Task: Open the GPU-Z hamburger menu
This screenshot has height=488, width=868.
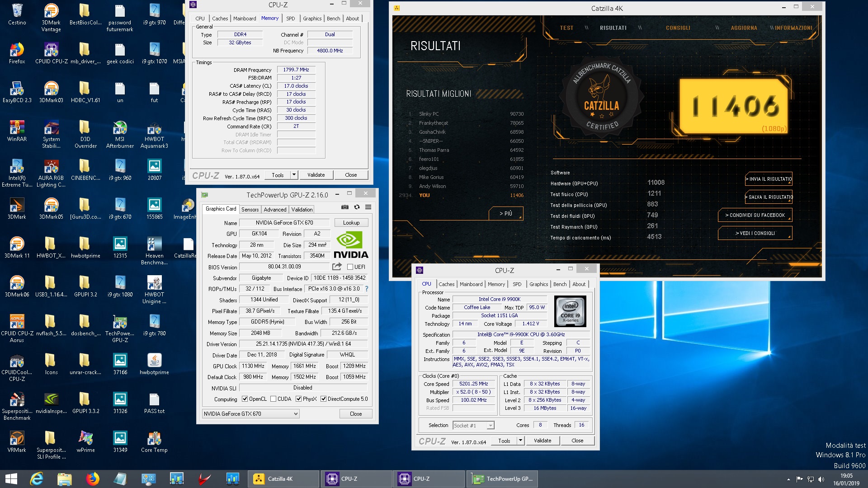Action: (368, 207)
